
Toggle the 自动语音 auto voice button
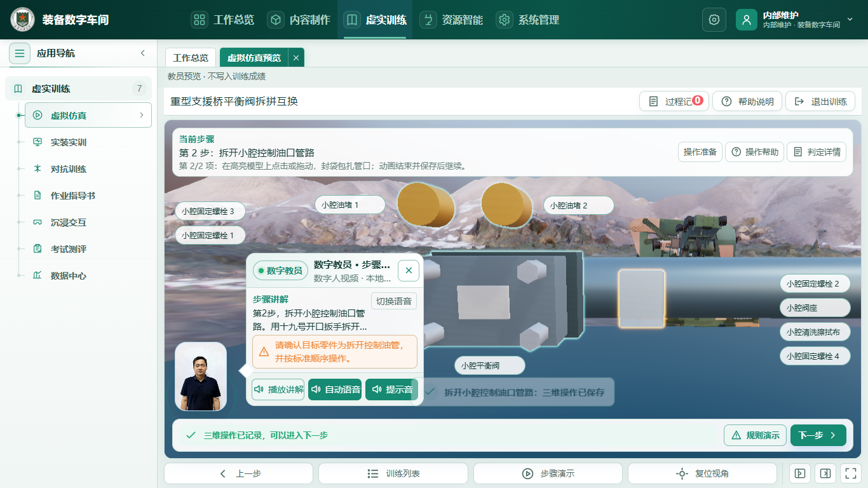point(335,390)
